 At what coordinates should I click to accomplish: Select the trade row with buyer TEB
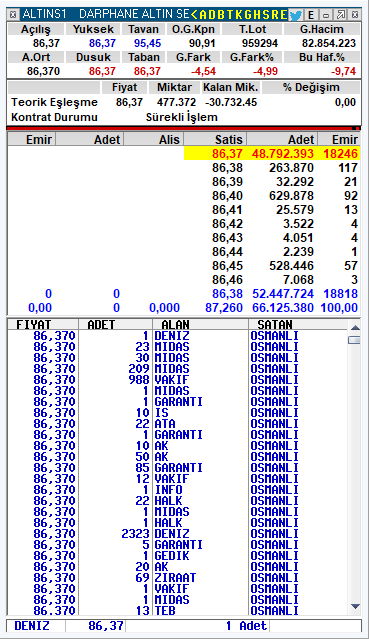pos(178,610)
